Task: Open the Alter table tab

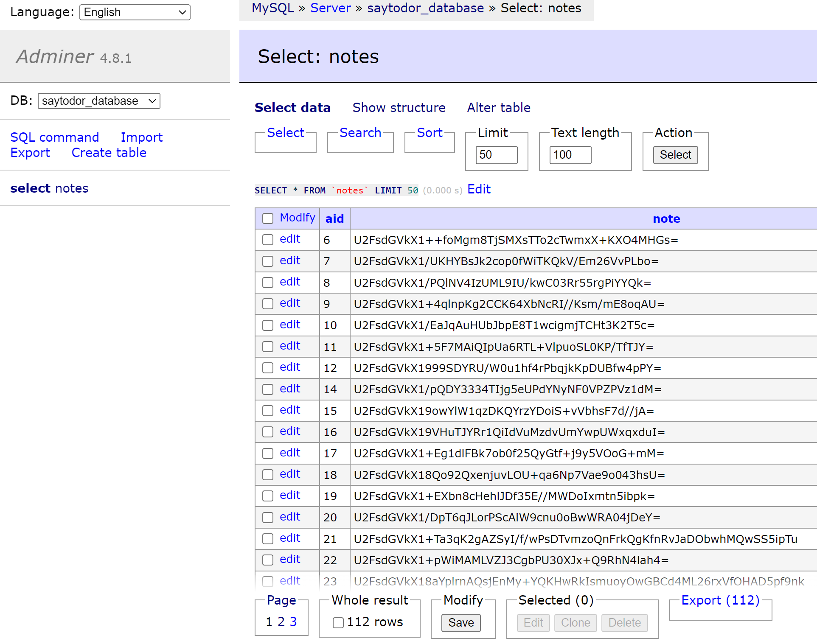Action: tap(498, 108)
